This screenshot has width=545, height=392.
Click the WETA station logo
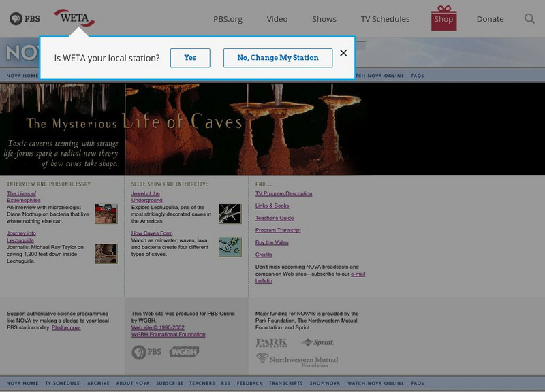coord(74,16)
